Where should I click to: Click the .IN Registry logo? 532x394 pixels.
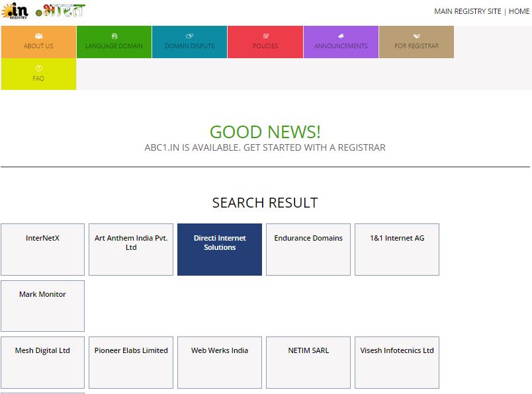[x=15, y=11]
